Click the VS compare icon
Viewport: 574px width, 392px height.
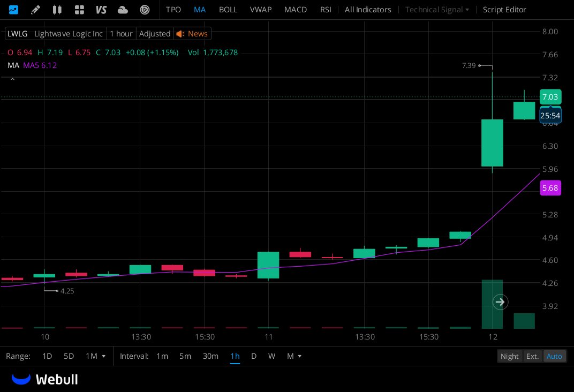(101, 10)
